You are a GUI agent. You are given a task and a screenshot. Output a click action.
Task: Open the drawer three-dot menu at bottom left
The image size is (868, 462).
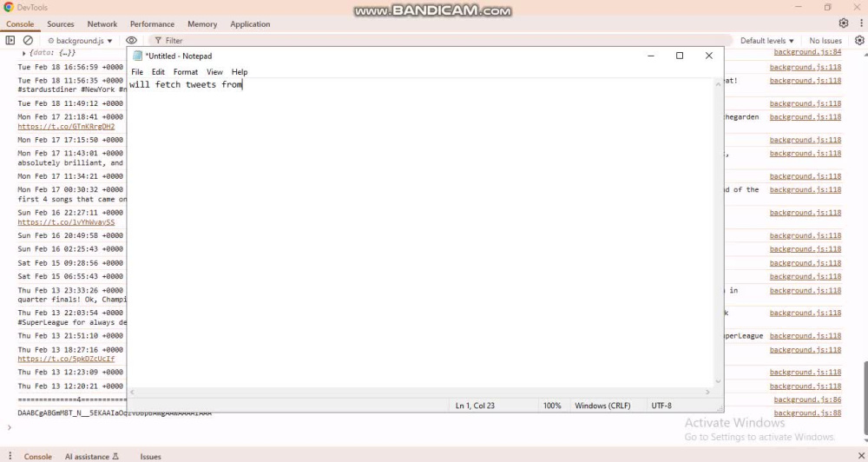tap(10, 456)
